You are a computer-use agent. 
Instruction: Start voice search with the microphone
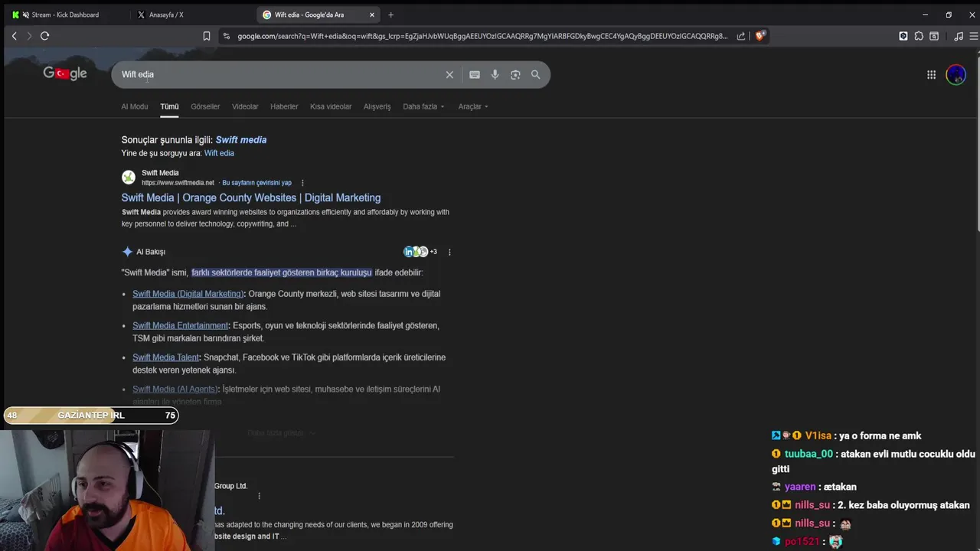click(x=495, y=74)
